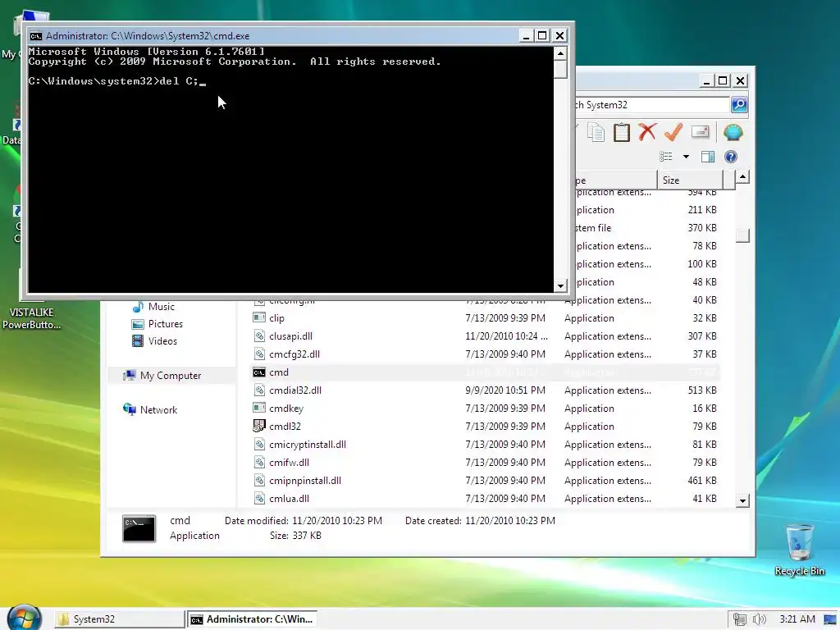Click the red X Delete icon in toolbar
840x630 pixels.
[x=647, y=132]
